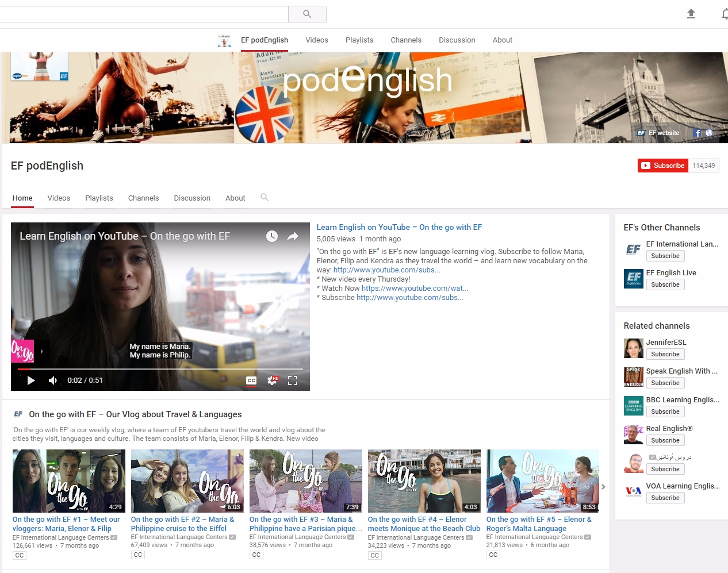Subscribe to EF podEnglish with red button
728x573 pixels.
click(663, 166)
